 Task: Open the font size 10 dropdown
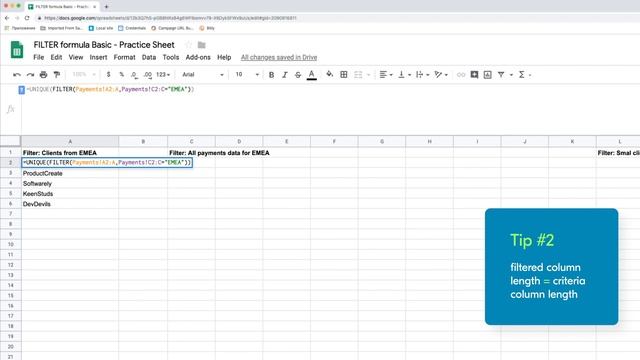pos(247,75)
